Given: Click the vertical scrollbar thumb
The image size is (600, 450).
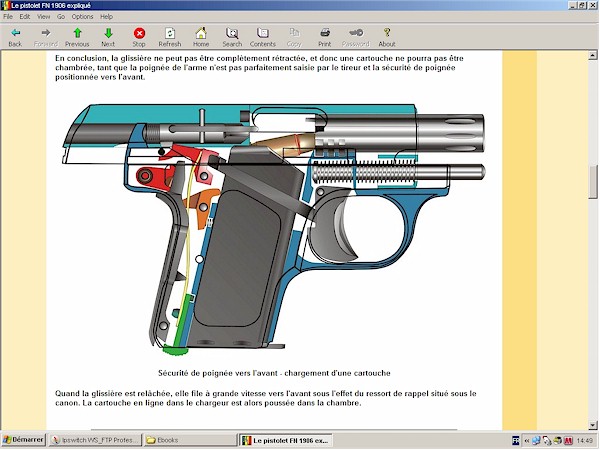Looking at the screenshot, I should click(593, 182).
